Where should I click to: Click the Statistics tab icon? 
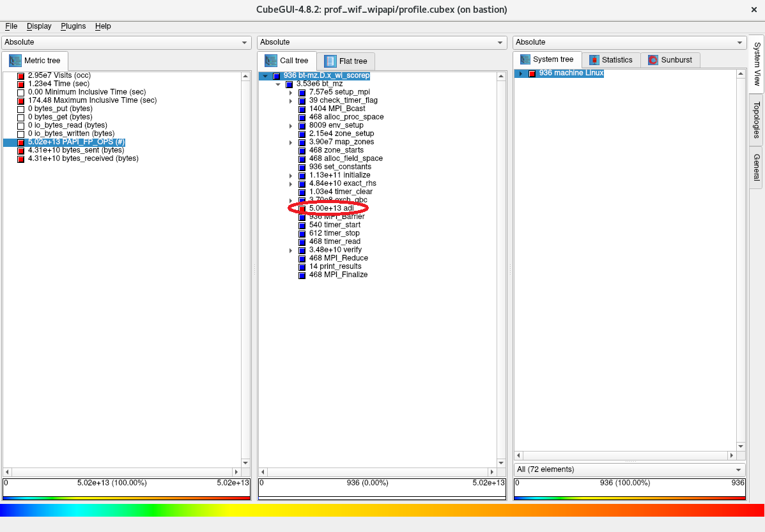click(x=594, y=60)
